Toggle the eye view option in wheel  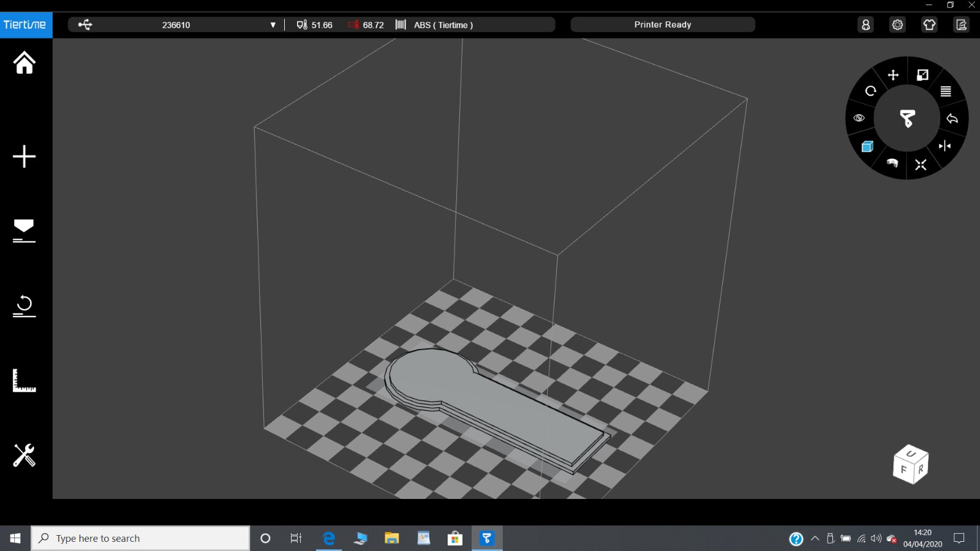pos(859,118)
